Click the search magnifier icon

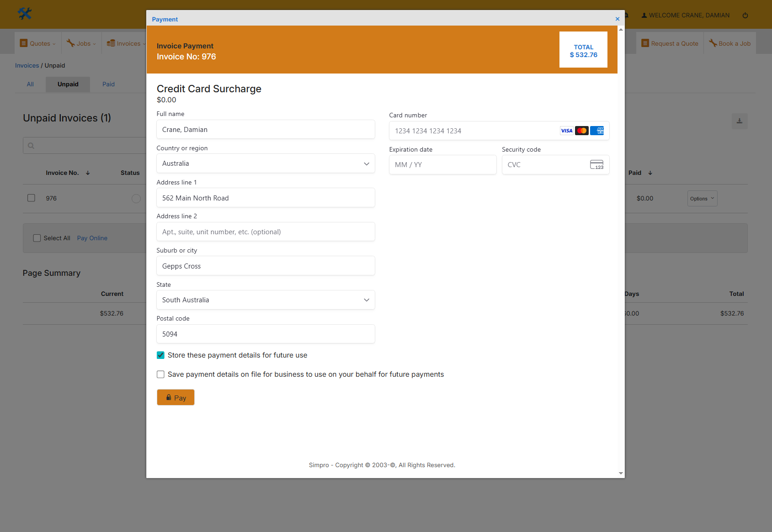click(x=31, y=146)
